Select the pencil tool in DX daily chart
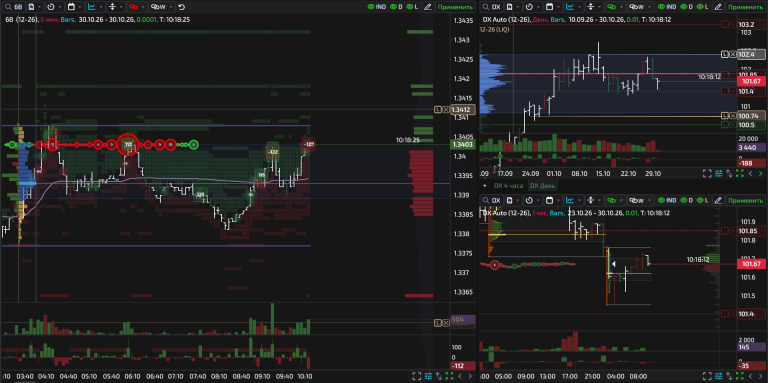The image size is (768, 383). (718, 7)
